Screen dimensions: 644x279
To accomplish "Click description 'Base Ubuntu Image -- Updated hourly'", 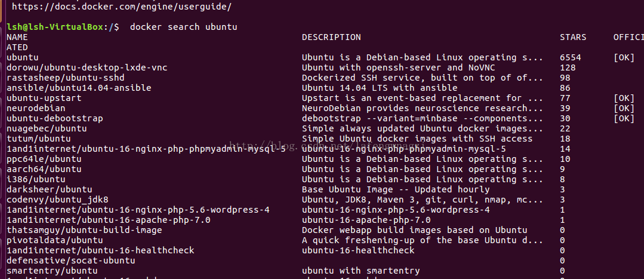I will pyautogui.click(x=396, y=189).
